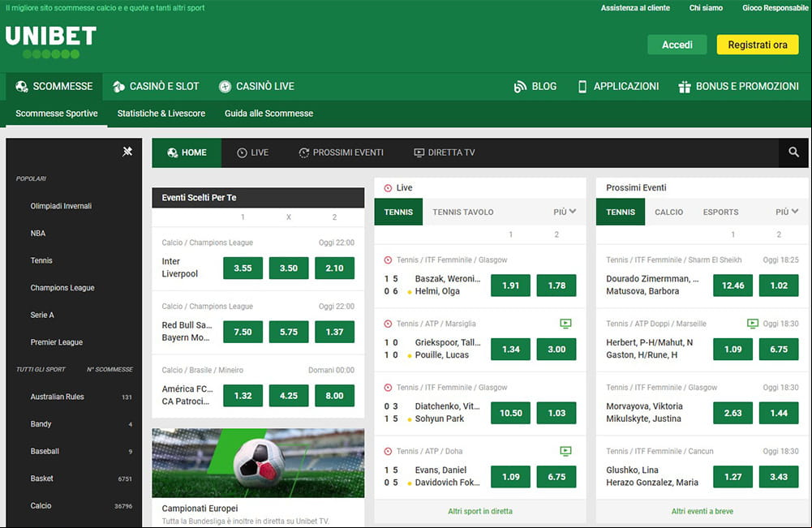This screenshot has width=812, height=528.
Task: Click the Casinò e Slot cherries icon
Action: pyautogui.click(x=118, y=87)
